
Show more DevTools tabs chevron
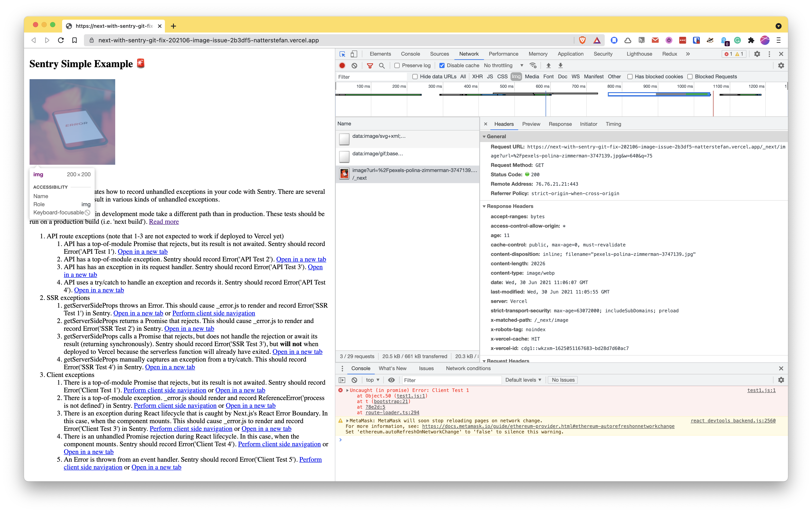click(x=688, y=54)
